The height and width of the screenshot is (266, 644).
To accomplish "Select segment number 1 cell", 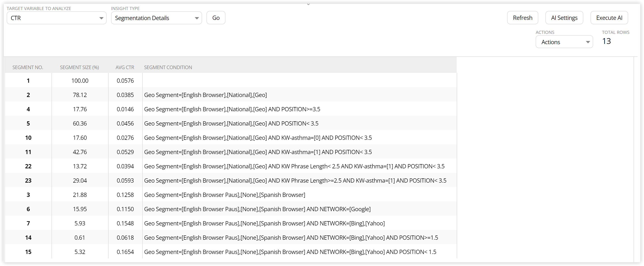I will (28, 80).
